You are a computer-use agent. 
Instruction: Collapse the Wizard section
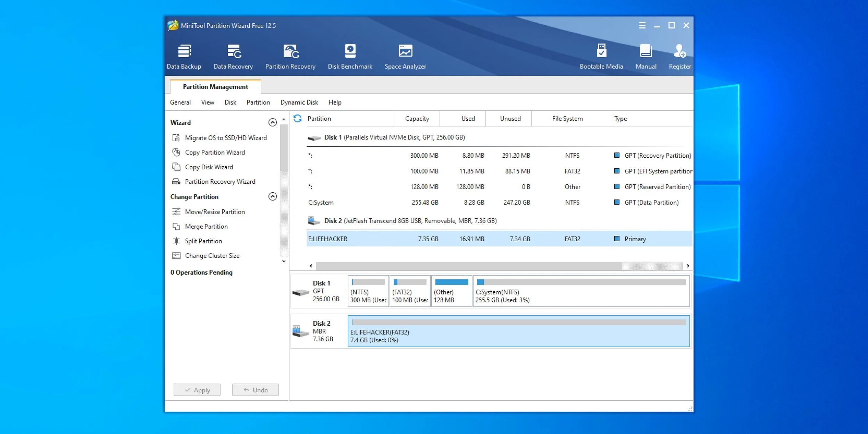point(273,122)
